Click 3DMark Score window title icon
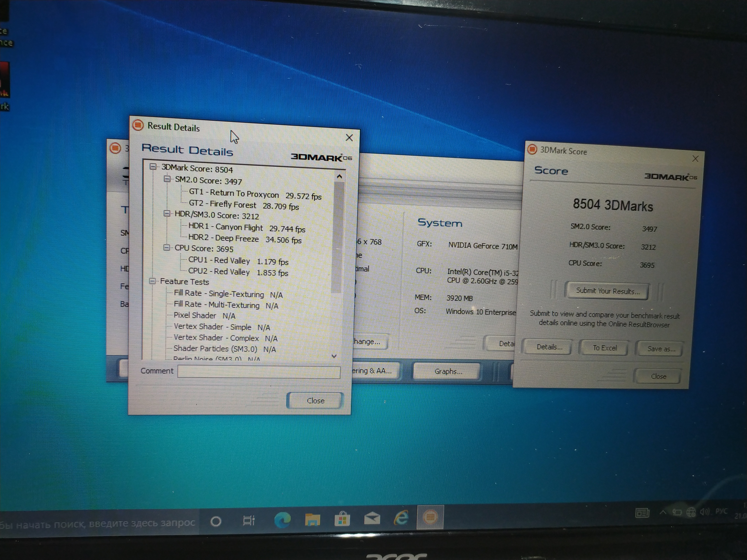747x560 pixels. click(532, 149)
